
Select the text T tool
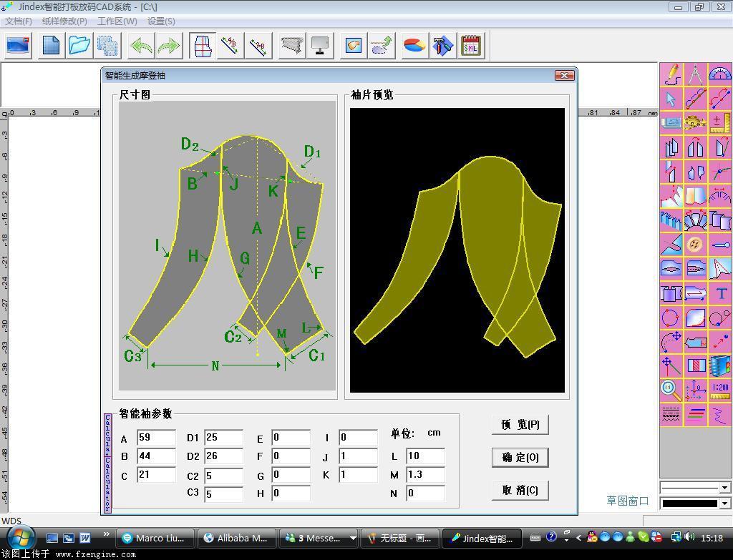[x=720, y=294]
